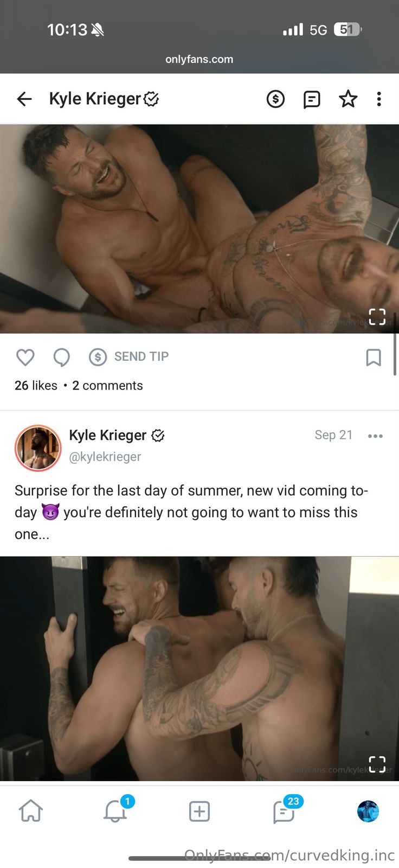Image resolution: width=399 pixels, height=868 pixels.
Task: Tap the SEND TIP button
Action: 129,356
